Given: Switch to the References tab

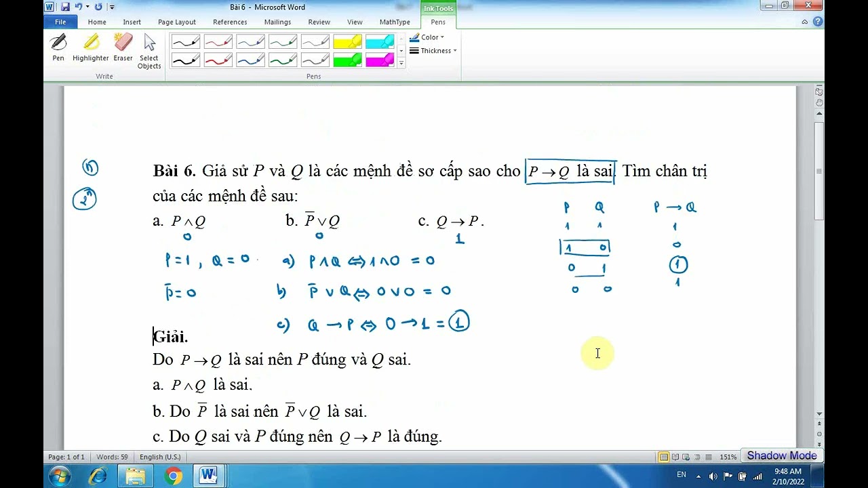Looking at the screenshot, I should 230,22.
